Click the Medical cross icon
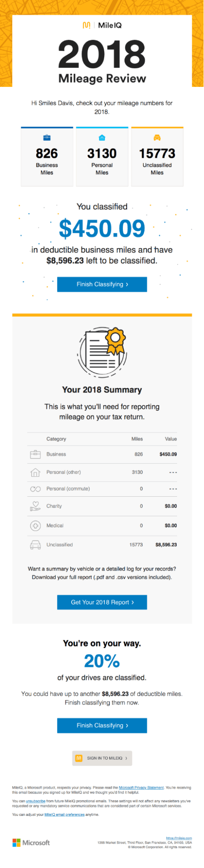The image size is (204, 868). coord(35,525)
